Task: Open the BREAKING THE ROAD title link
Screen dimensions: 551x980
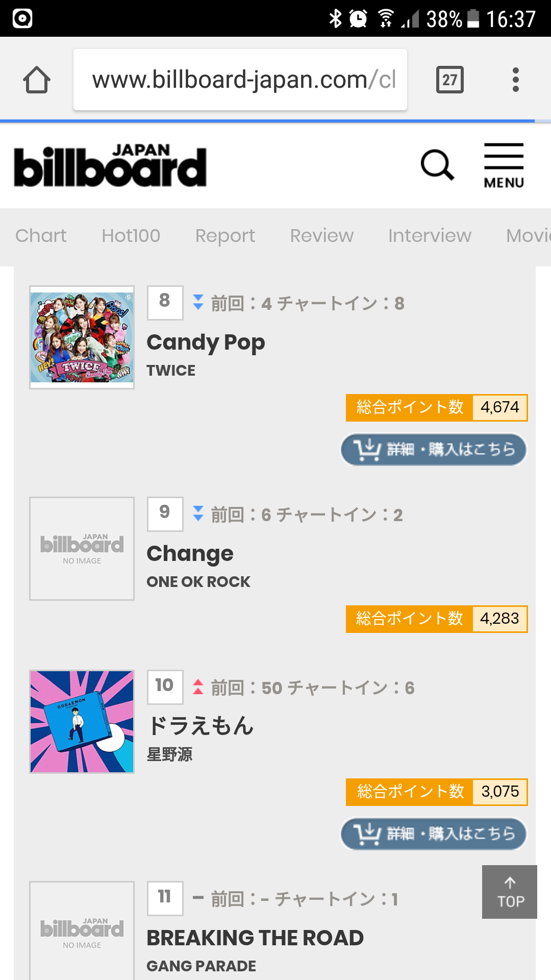Action: click(x=255, y=938)
